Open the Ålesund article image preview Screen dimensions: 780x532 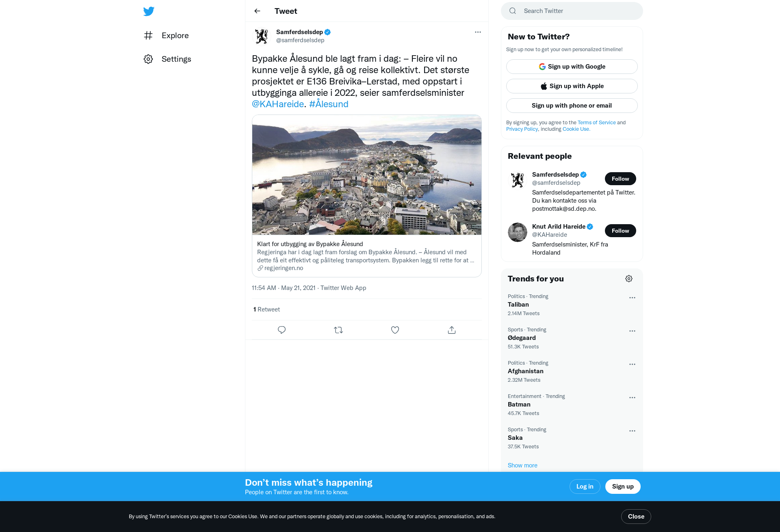click(367, 175)
